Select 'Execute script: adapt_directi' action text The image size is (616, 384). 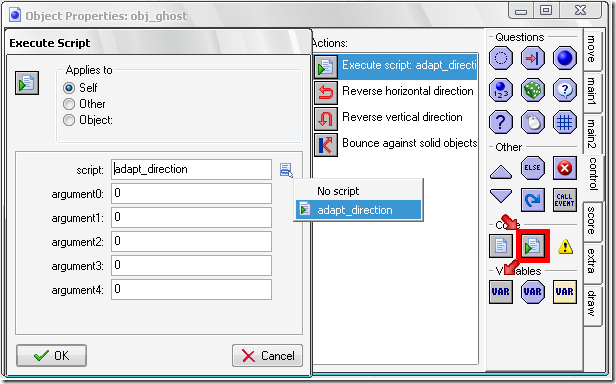pyautogui.click(x=409, y=65)
